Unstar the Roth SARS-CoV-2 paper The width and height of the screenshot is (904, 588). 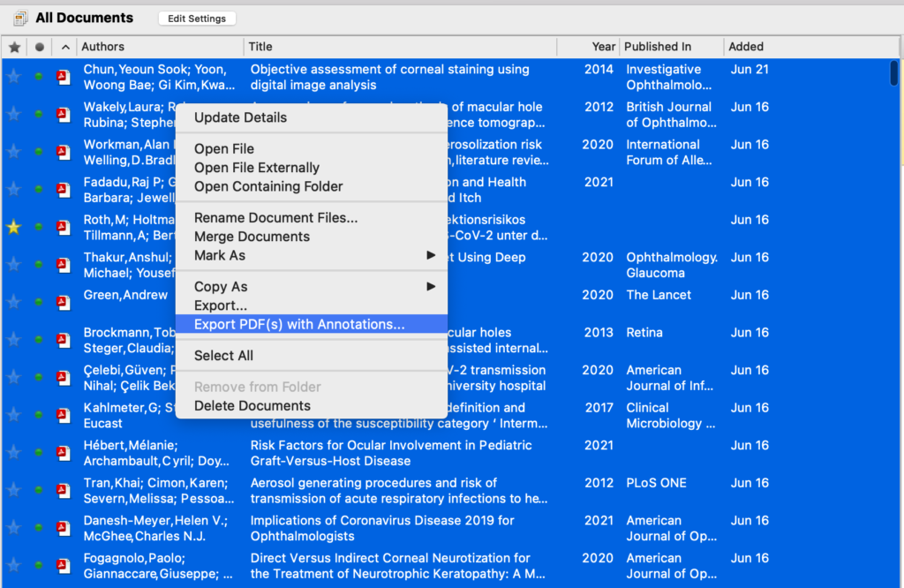click(x=14, y=227)
